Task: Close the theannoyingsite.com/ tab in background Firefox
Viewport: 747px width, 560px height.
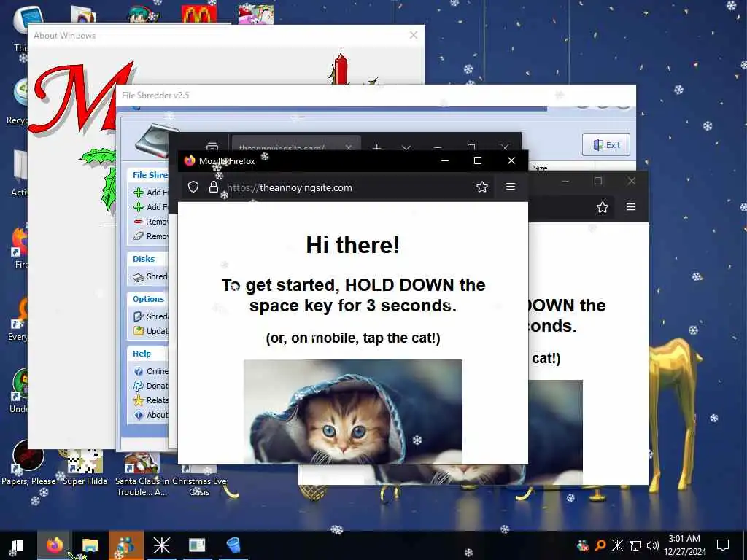Action: tap(349, 147)
